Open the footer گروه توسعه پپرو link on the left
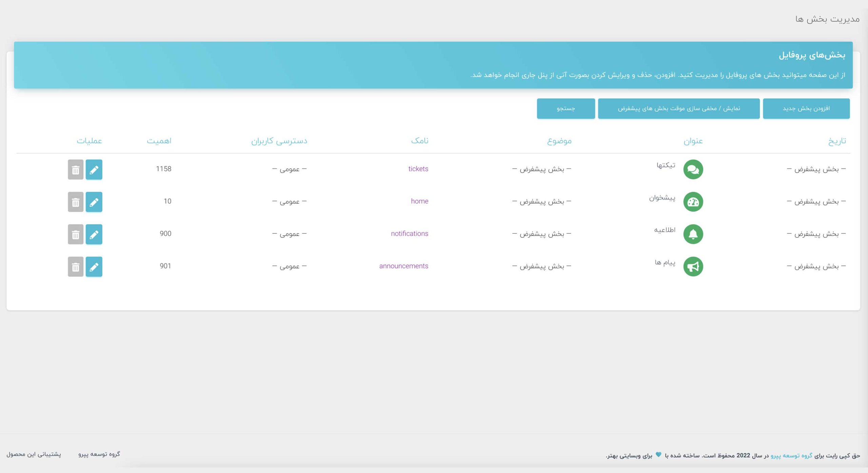 tap(99, 454)
